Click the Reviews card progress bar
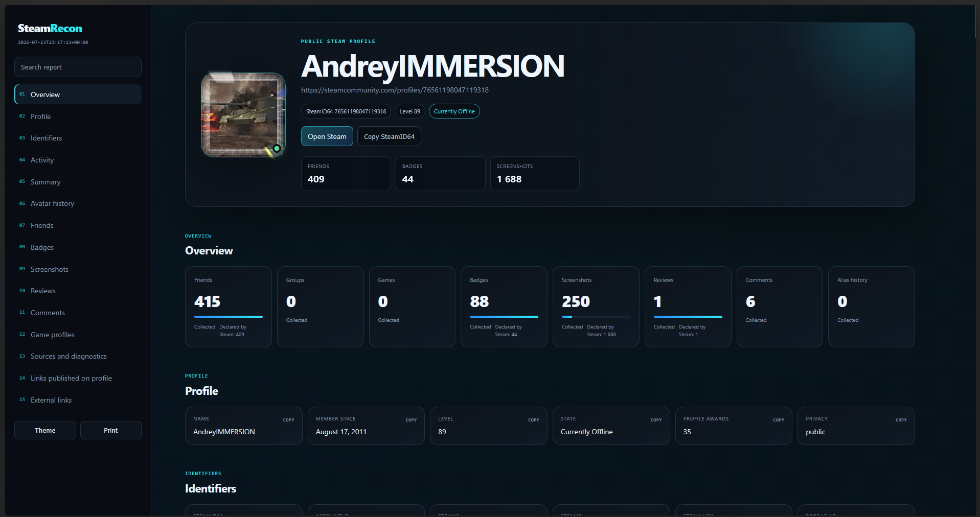Viewport: 980px width, 517px height. click(x=688, y=317)
